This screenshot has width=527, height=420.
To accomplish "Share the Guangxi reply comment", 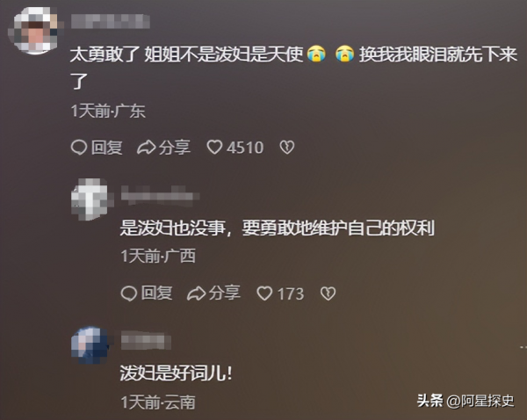I will (213, 293).
